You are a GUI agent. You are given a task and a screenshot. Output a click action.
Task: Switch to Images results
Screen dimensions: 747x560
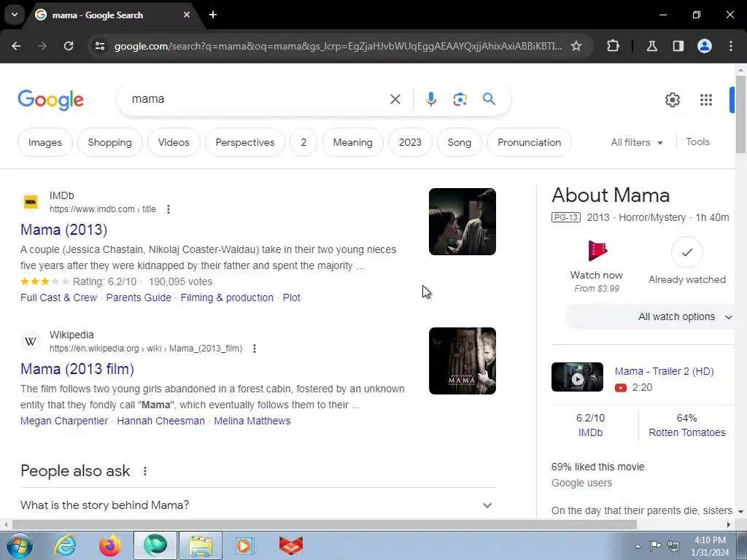pos(44,142)
